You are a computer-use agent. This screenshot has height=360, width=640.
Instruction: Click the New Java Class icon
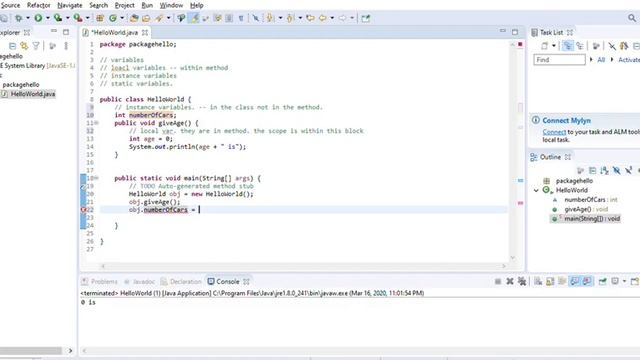tap(113, 18)
